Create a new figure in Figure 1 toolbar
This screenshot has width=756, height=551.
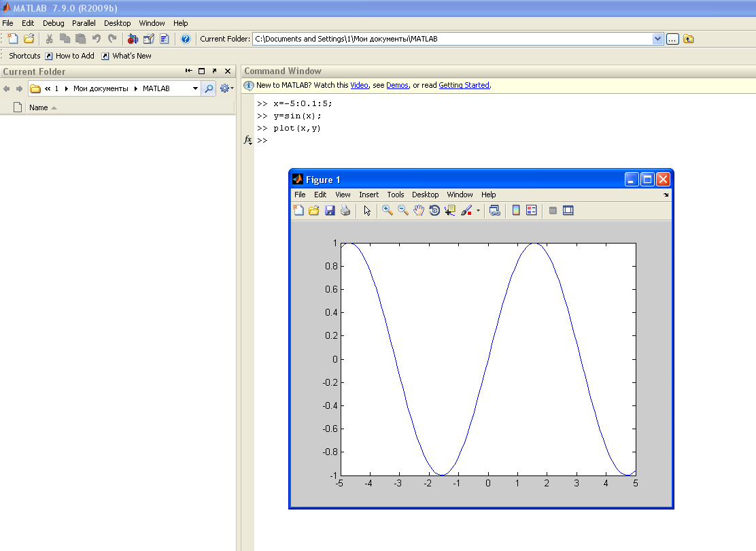[x=298, y=210]
